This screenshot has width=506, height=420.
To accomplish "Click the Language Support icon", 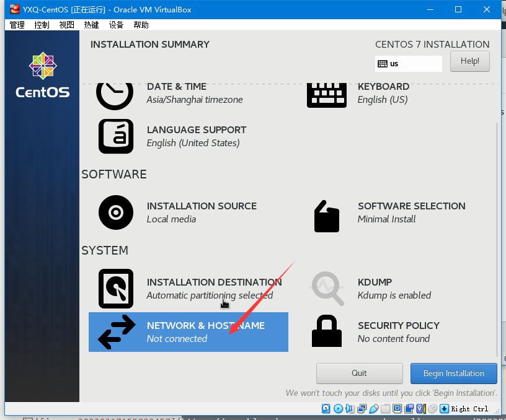I will click(x=116, y=136).
